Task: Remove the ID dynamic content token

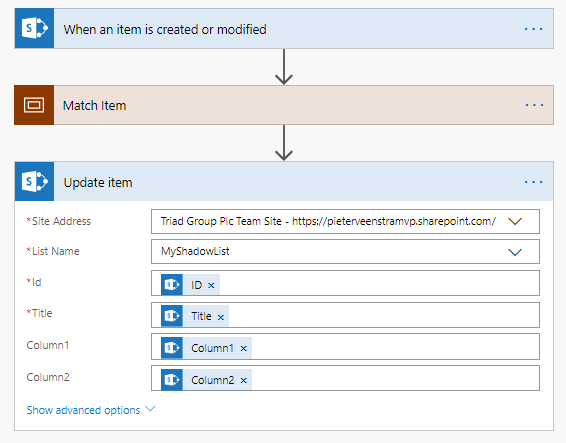Action: [211, 286]
